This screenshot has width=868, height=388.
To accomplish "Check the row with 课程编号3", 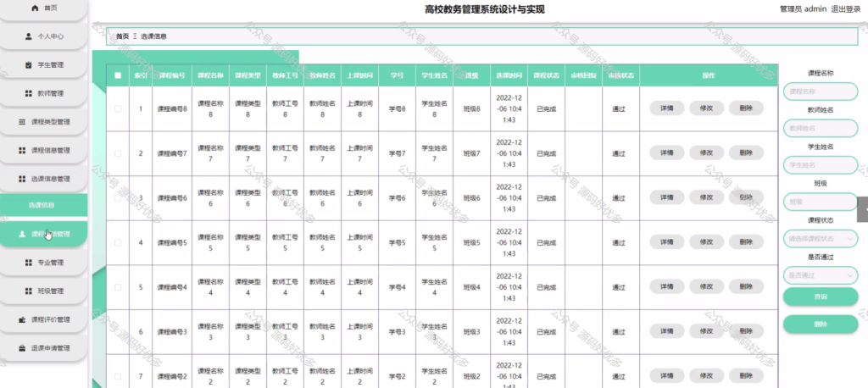I will pos(118,332).
